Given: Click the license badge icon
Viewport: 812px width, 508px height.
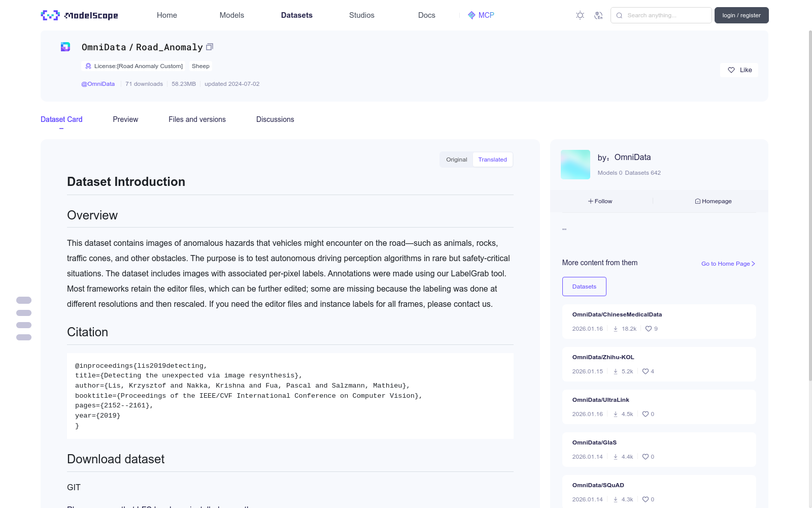Looking at the screenshot, I should click(88, 66).
